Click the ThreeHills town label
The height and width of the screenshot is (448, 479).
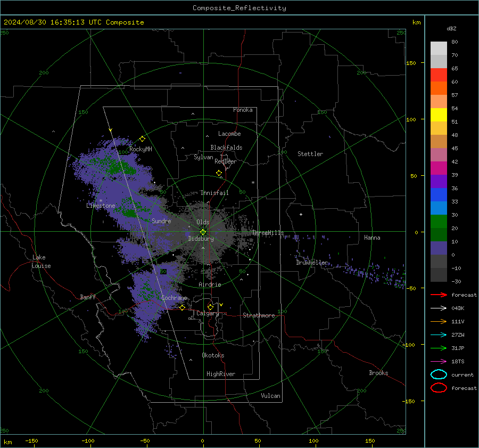pos(268,233)
